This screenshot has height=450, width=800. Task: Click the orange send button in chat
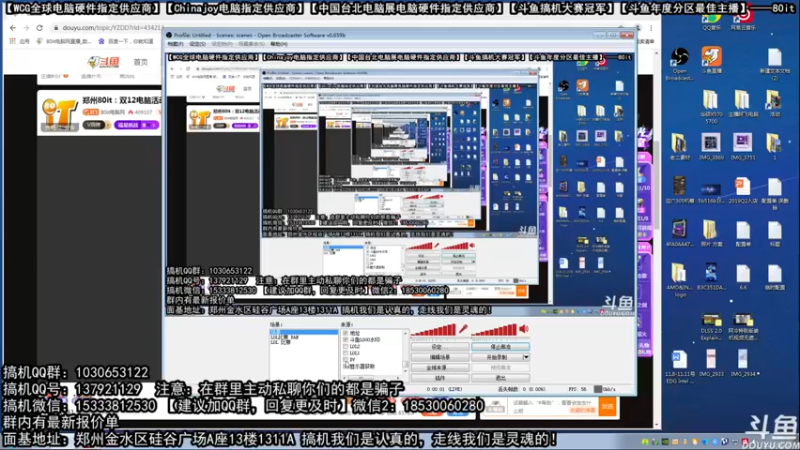click(607, 407)
